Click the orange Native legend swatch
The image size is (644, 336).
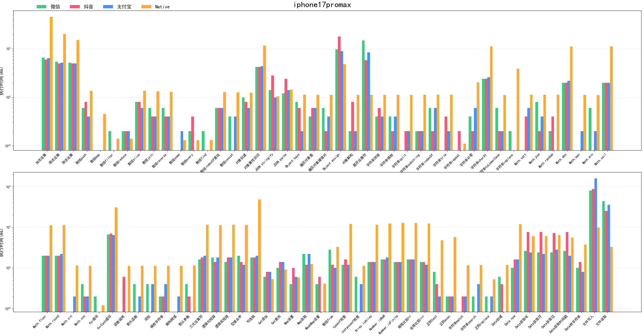point(146,7)
